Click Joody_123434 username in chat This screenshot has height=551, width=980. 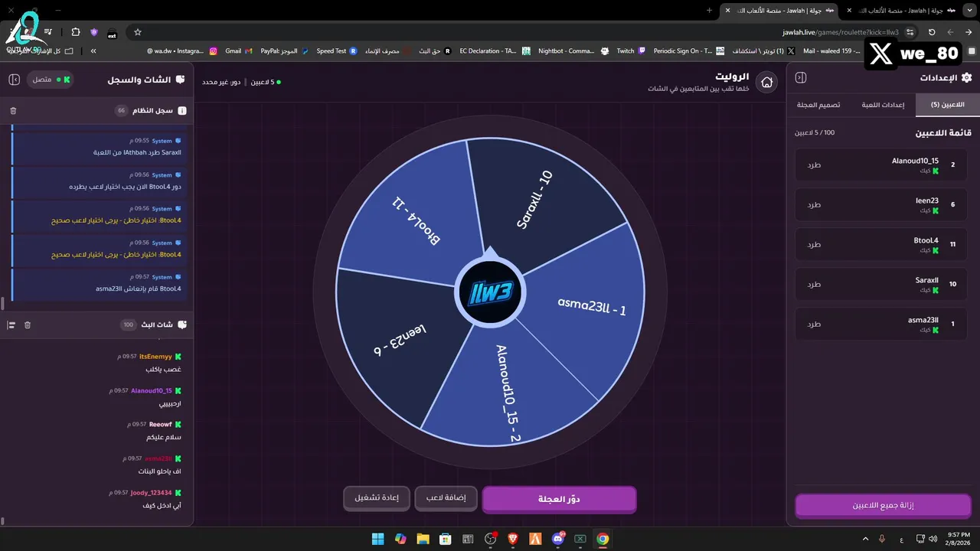click(x=151, y=492)
